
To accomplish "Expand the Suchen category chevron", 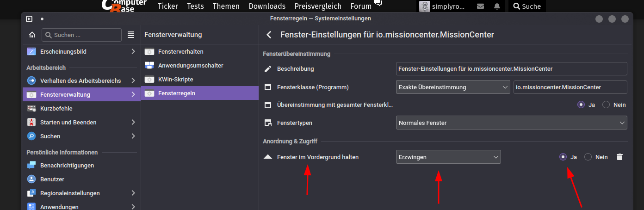I will 133,136.
